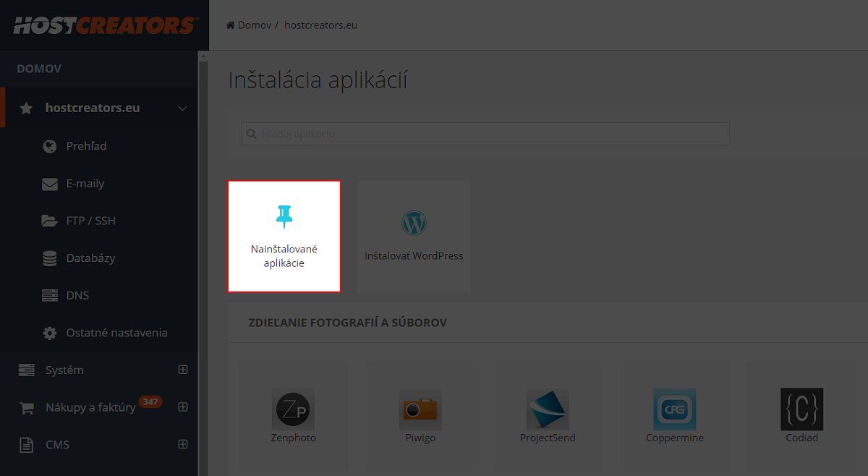Click the sidebar scrollbar up arrow
The width and height of the screenshot is (868, 476).
coord(203,56)
